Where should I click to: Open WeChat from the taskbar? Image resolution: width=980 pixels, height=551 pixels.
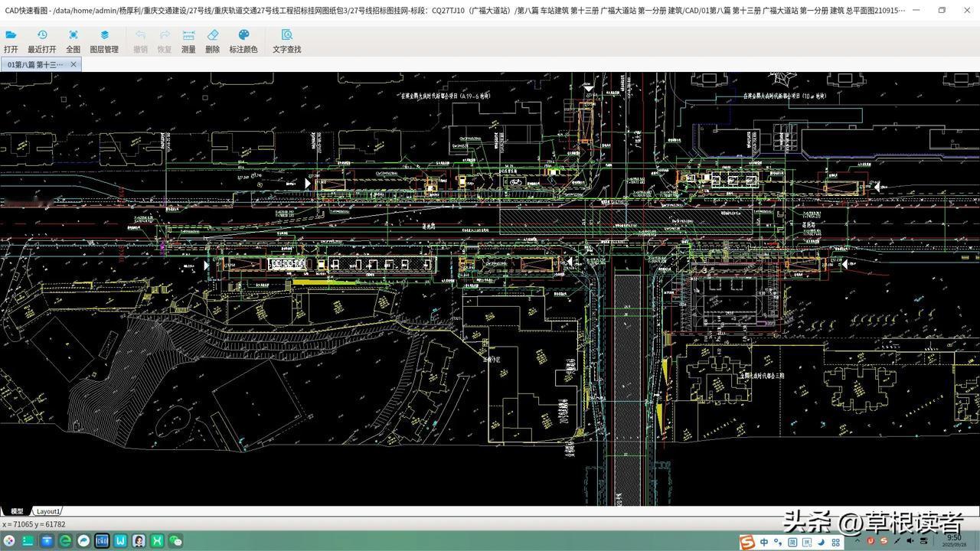tap(175, 541)
